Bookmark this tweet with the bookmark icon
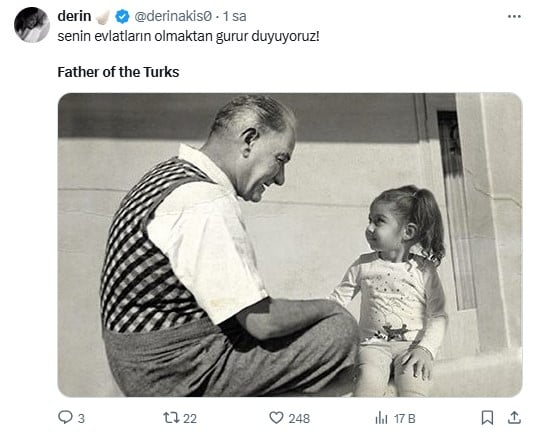The image size is (533, 437). [x=487, y=418]
